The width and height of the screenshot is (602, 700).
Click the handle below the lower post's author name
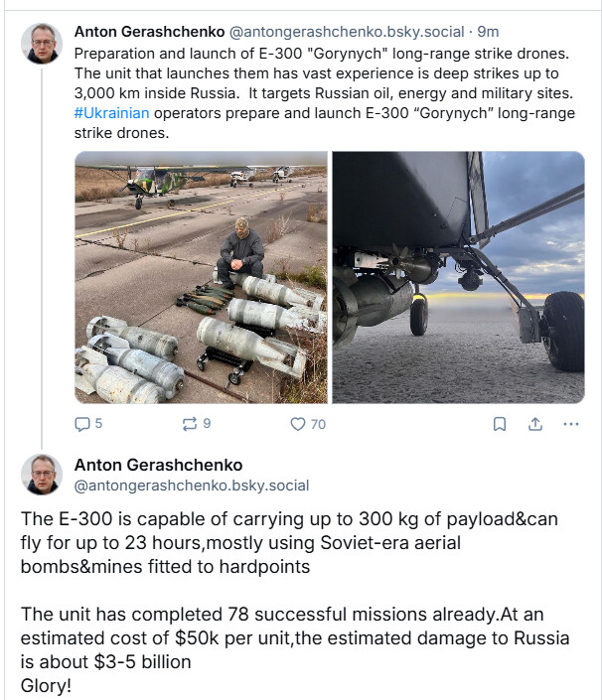pos(192,486)
